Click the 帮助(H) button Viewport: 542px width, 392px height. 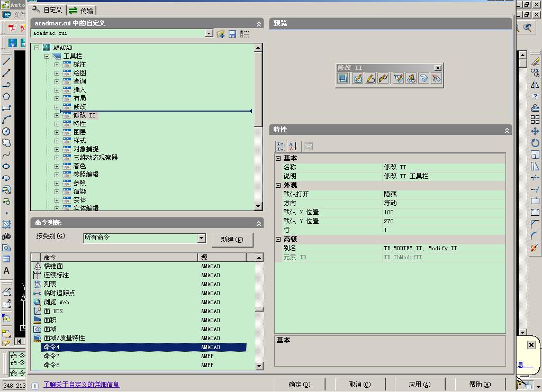(480, 385)
